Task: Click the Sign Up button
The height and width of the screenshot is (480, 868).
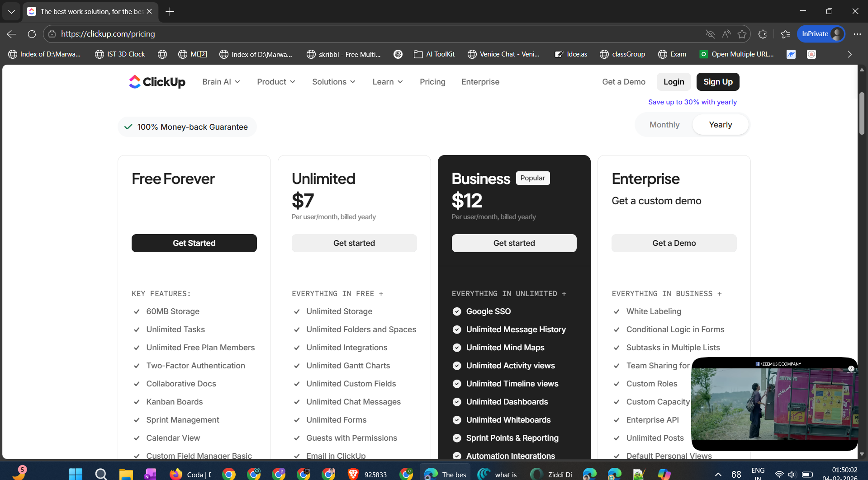Action: coord(718,82)
